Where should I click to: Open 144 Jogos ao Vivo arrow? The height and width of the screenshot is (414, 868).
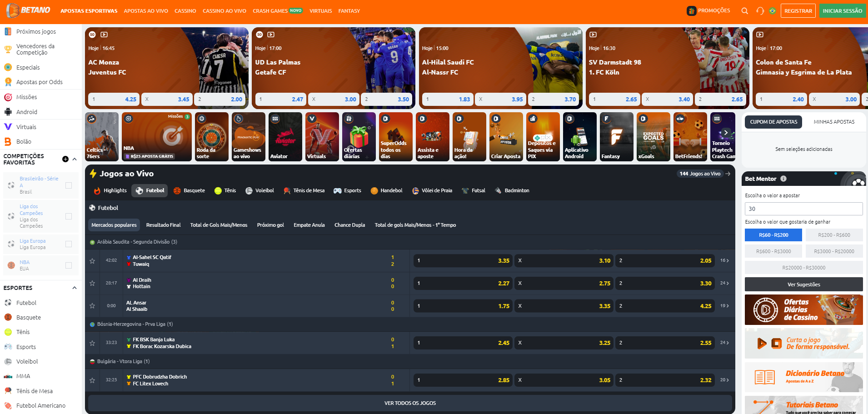click(x=728, y=174)
